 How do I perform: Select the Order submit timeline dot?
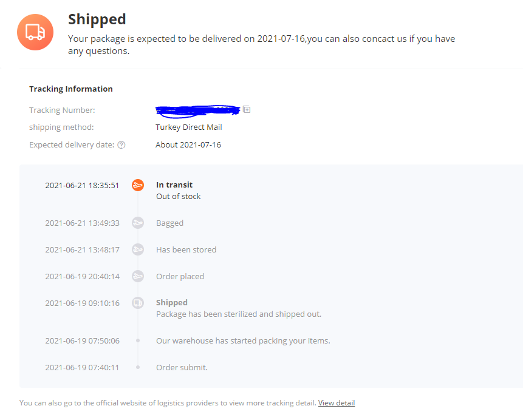click(138, 367)
